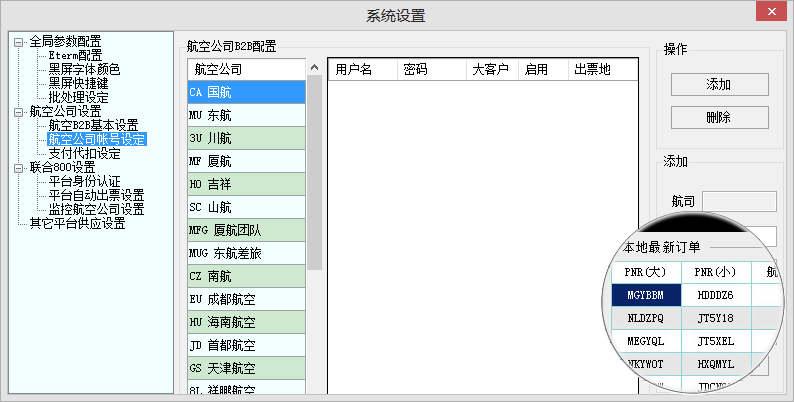794x402 pixels.
Task: Open 支付代扣设定 settings
Action: point(84,153)
